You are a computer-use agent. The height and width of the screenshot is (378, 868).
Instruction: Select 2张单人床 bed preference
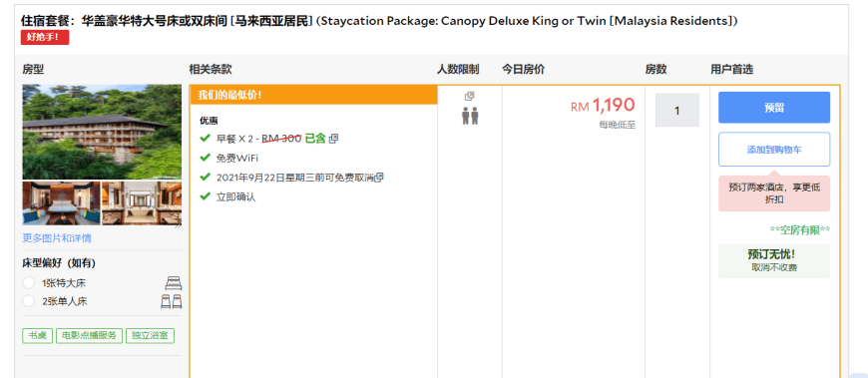(x=28, y=301)
